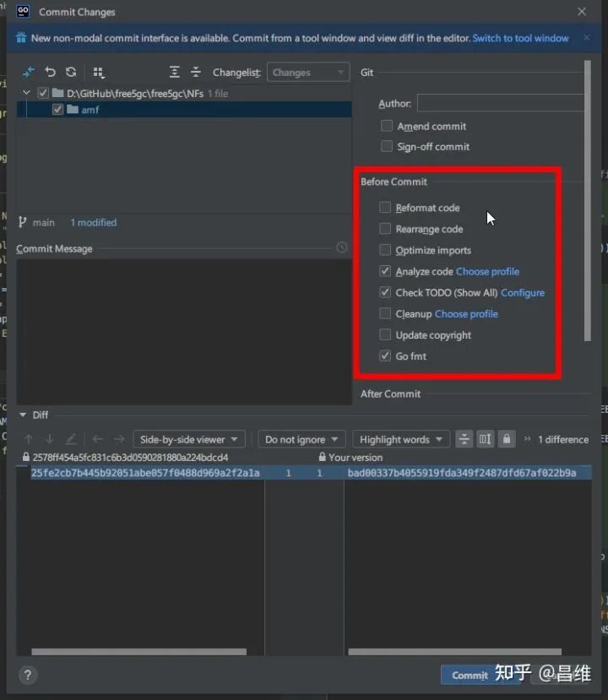Viewport: 608px width, 700px height.
Task: Click the Collapse All icon
Action: click(196, 72)
